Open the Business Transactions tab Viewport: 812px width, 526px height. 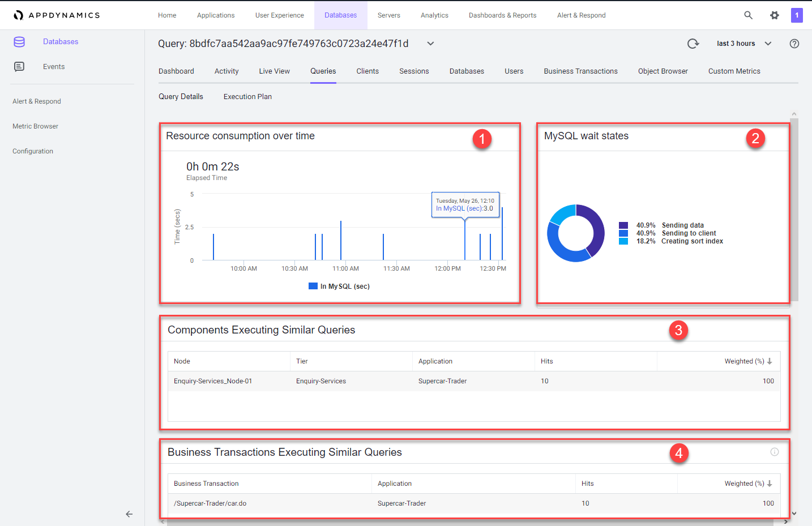click(581, 71)
